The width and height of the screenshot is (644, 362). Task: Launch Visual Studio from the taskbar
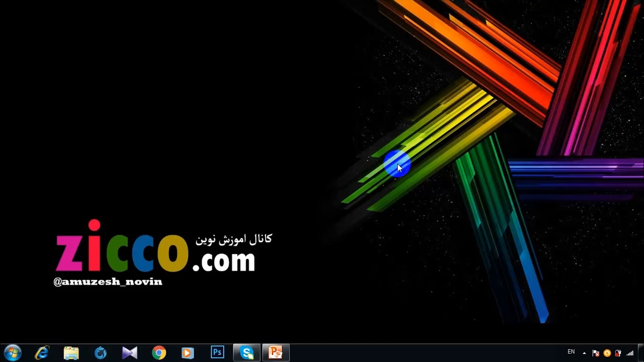[129, 352]
